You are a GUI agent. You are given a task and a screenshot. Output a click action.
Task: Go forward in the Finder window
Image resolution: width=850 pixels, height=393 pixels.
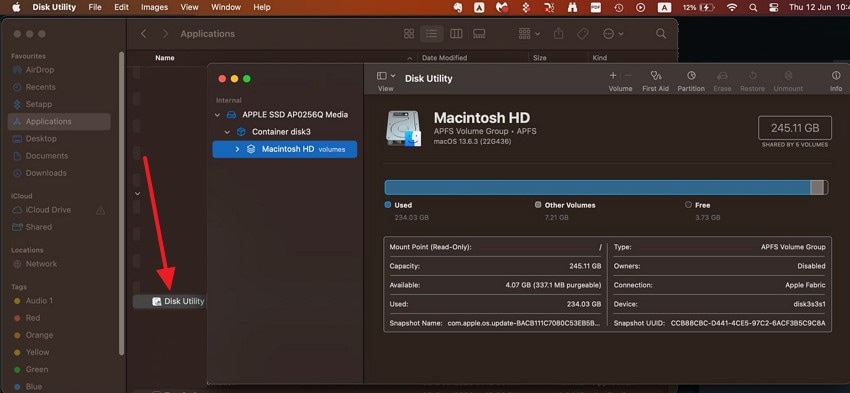pyautogui.click(x=165, y=34)
